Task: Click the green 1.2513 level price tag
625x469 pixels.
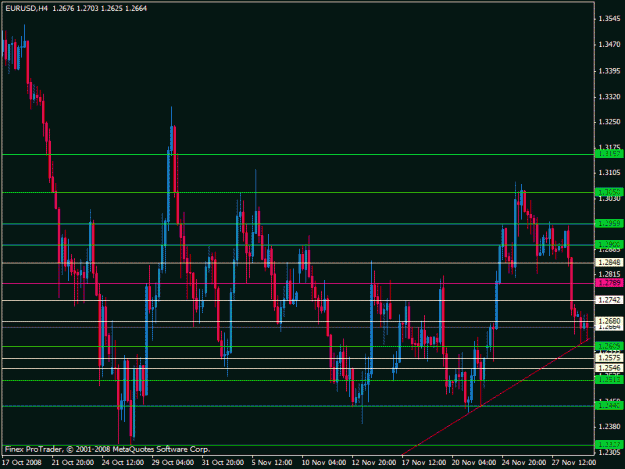Action: [x=609, y=380]
